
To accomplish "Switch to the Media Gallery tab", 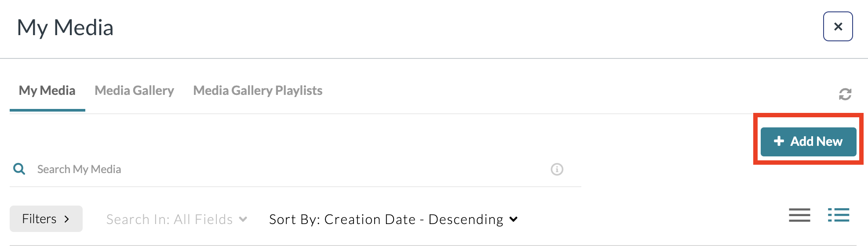I will pyautogui.click(x=134, y=90).
